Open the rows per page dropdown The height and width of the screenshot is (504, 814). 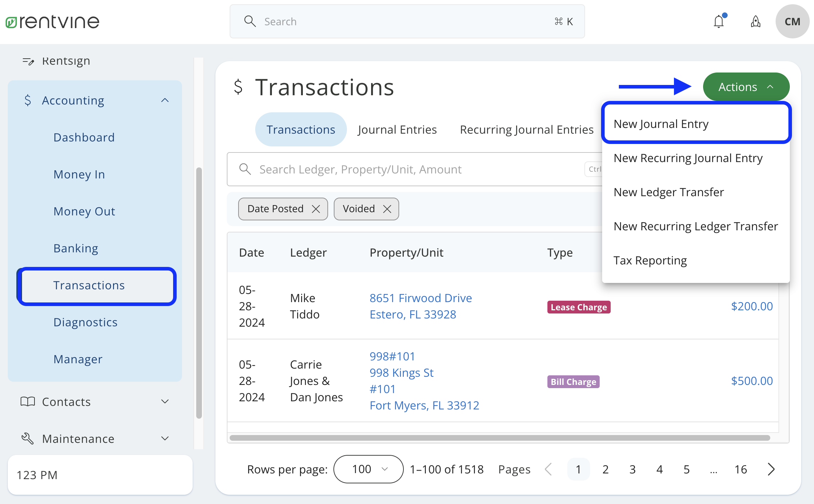click(x=368, y=469)
